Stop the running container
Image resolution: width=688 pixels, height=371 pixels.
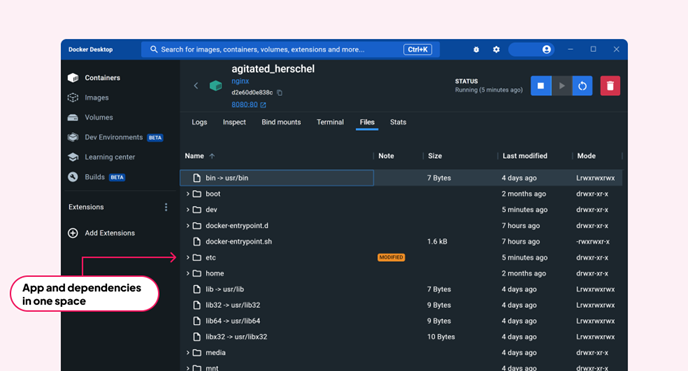(x=541, y=86)
